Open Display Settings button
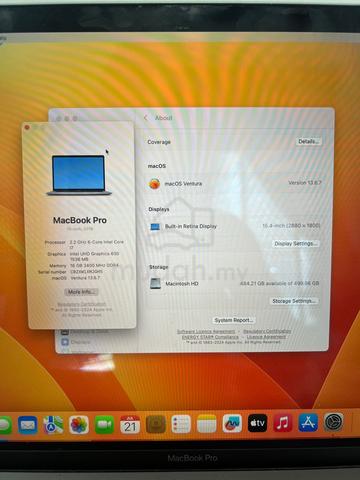 (295, 244)
